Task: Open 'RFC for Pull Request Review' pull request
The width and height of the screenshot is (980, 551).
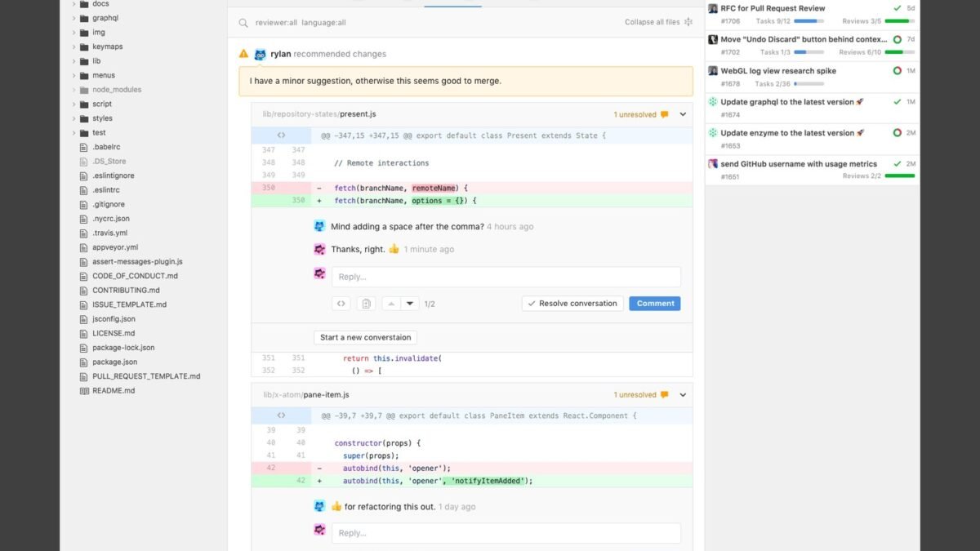Action: [x=773, y=8]
